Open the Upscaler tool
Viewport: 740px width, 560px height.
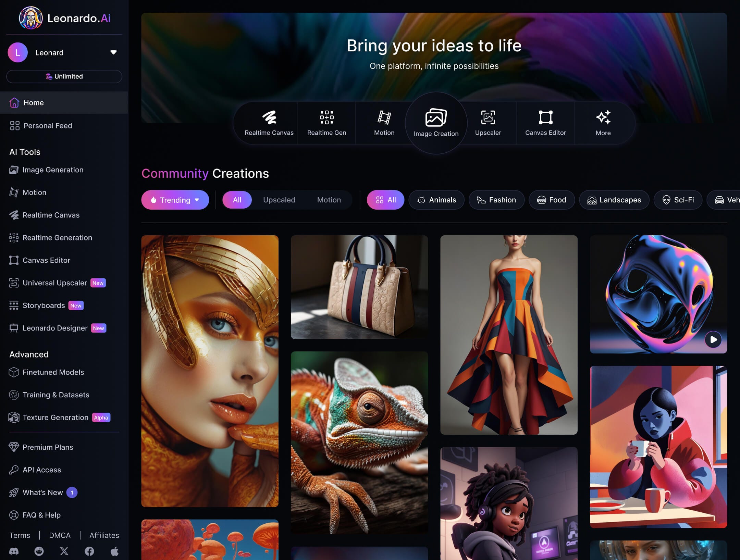point(488,122)
